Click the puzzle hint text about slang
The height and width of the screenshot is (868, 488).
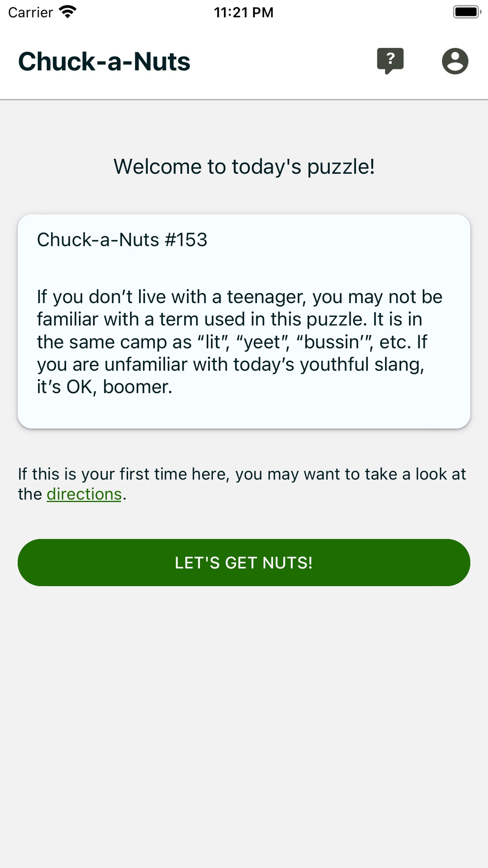239,341
